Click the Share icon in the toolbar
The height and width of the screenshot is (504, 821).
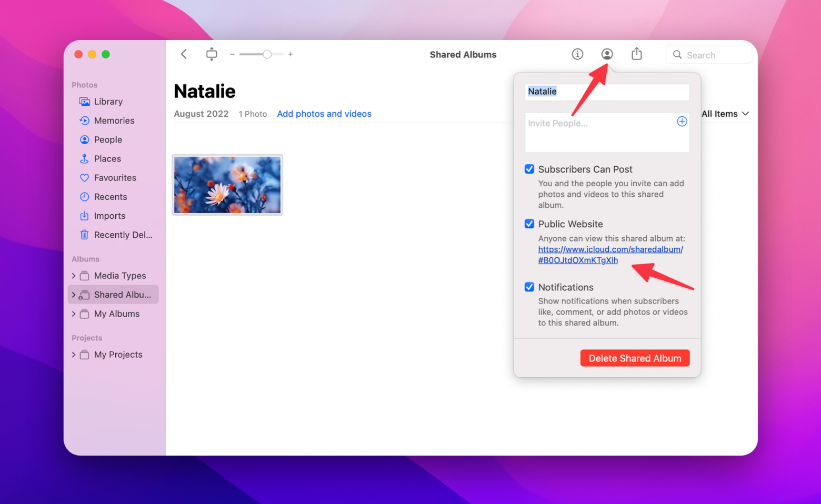point(636,54)
